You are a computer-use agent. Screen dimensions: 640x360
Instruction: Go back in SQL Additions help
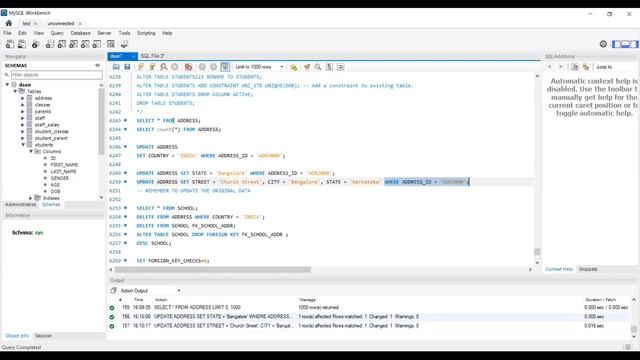(550, 67)
